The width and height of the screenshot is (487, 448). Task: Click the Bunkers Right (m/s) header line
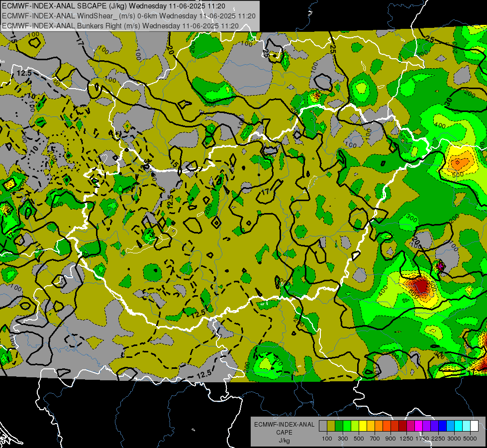click(x=120, y=26)
